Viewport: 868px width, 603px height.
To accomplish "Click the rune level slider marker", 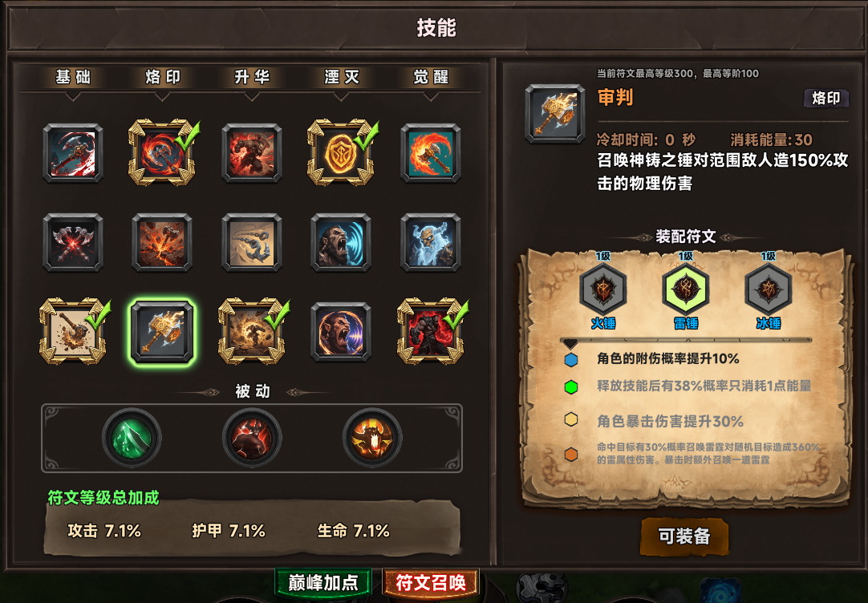I will [x=570, y=343].
